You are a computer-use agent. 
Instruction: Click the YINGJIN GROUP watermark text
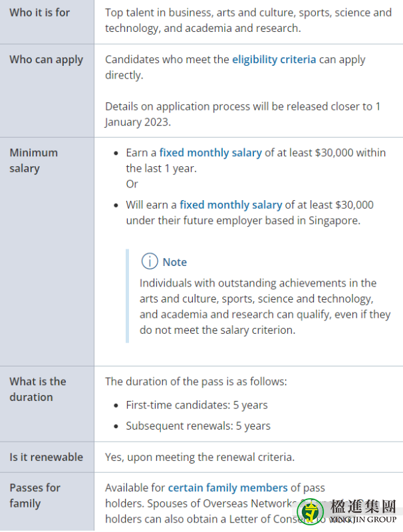point(363,519)
